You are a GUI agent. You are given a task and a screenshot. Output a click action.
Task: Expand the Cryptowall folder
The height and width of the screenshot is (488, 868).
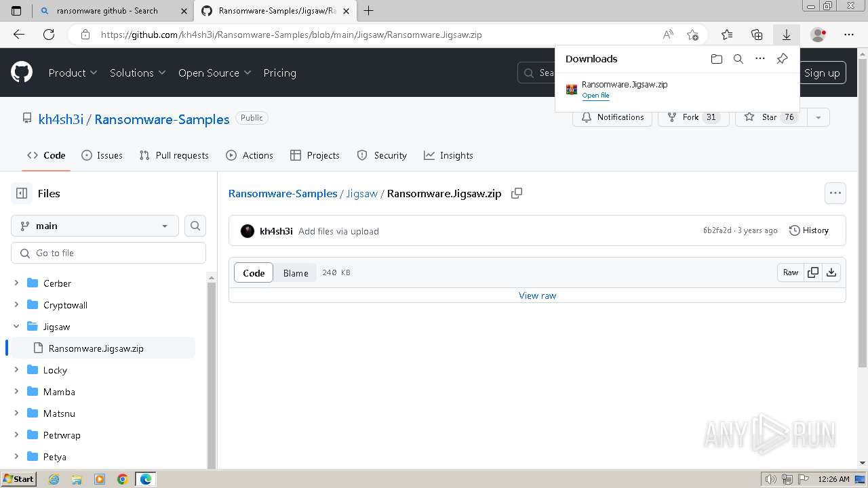[16, 305]
